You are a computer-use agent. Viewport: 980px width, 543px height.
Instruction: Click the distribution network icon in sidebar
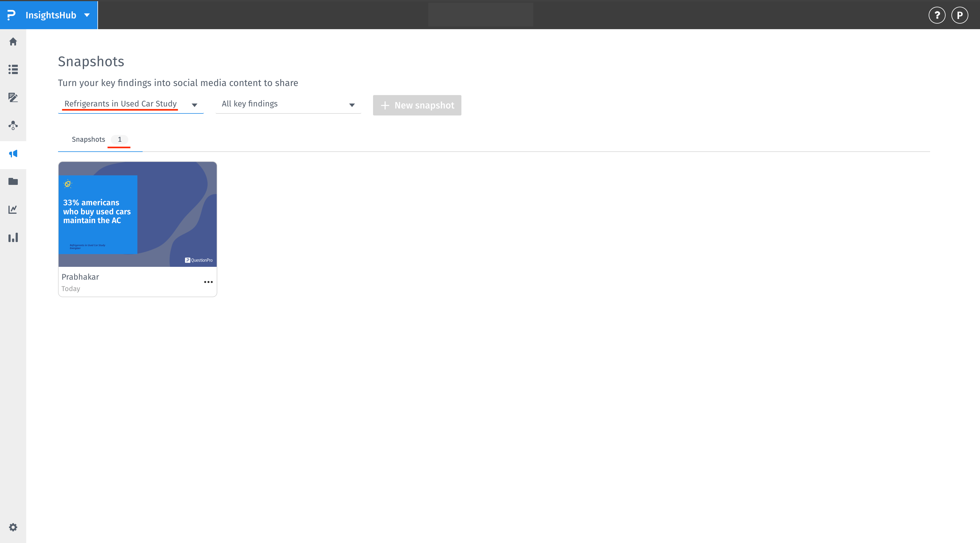[x=13, y=125]
